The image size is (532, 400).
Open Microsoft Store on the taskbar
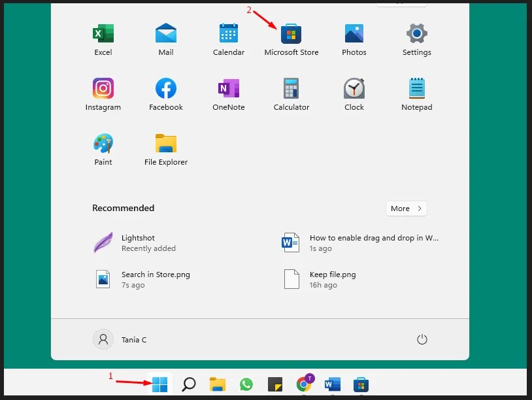pos(361,384)
